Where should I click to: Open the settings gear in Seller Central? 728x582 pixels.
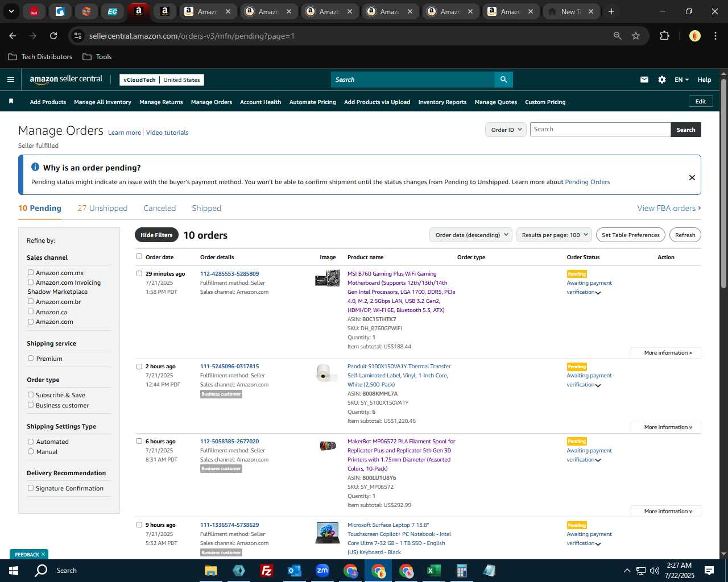662,80
